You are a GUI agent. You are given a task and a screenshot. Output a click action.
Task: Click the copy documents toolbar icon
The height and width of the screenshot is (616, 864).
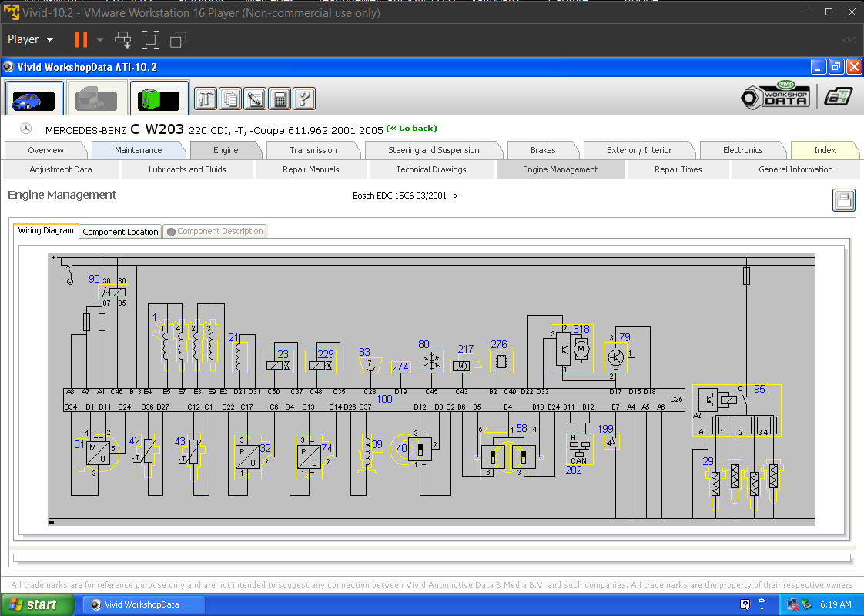pyautogui.click(x=230, y=99)
